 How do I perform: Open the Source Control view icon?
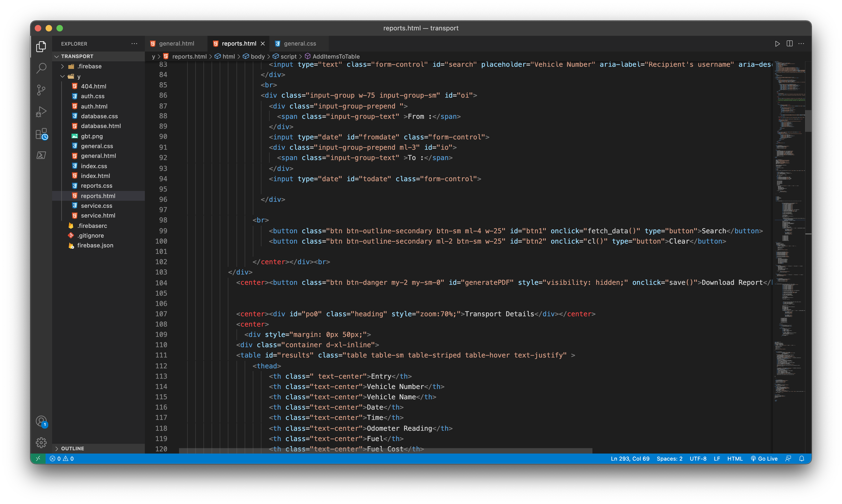pos(41,90)
